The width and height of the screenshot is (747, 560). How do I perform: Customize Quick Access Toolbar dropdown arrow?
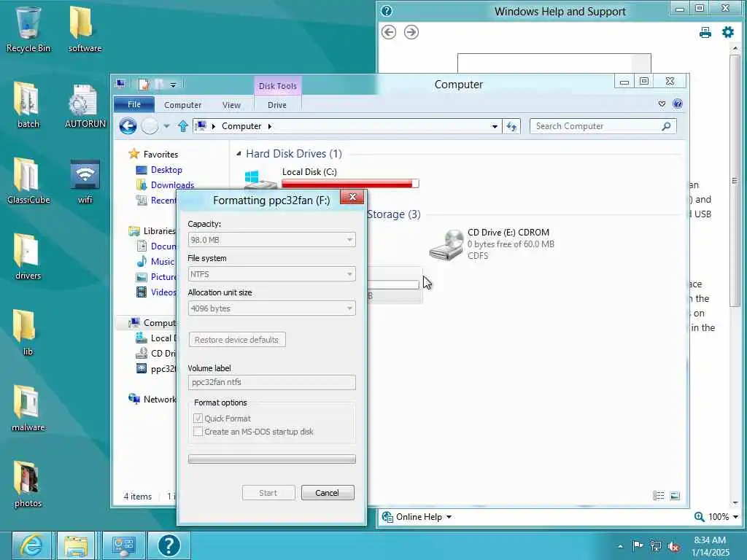click(173, 85)
